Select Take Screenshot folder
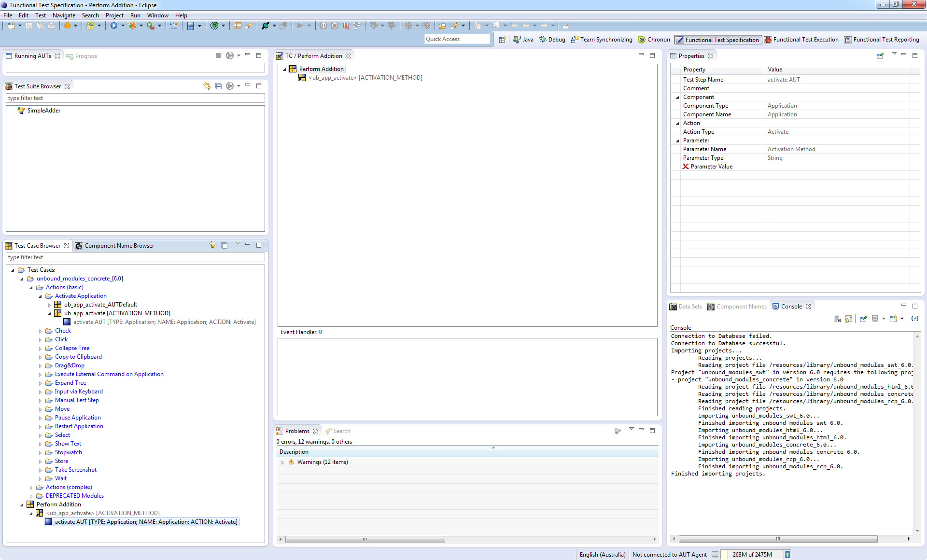Screen dimensions: 927x560 pos(75,470)
